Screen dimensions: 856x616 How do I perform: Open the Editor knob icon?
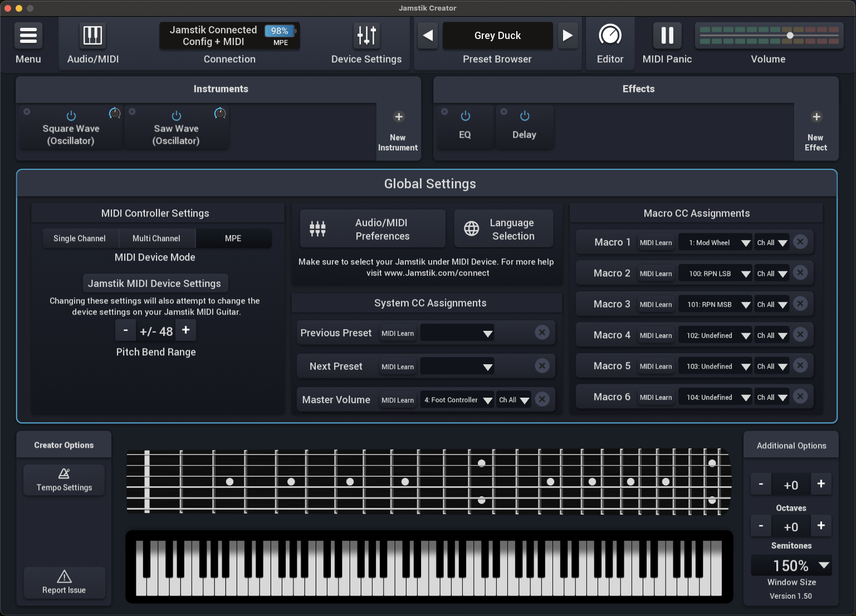click(610, 36)
